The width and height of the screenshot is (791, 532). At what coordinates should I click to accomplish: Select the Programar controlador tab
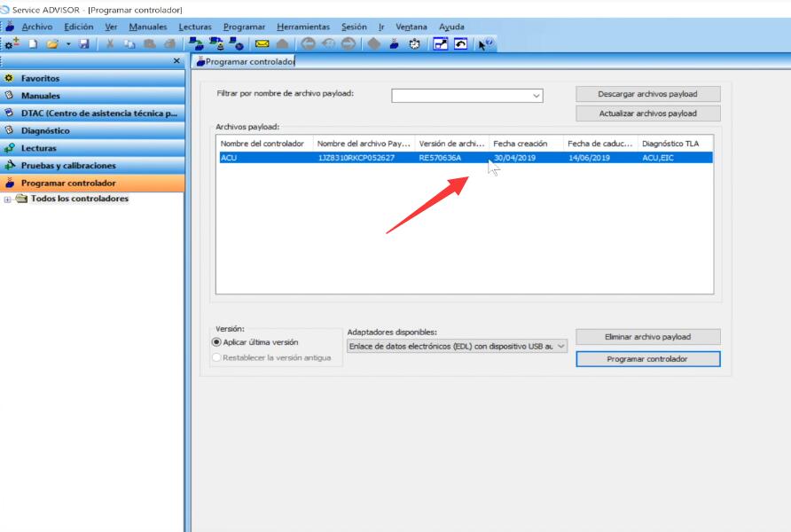(245, 61)
